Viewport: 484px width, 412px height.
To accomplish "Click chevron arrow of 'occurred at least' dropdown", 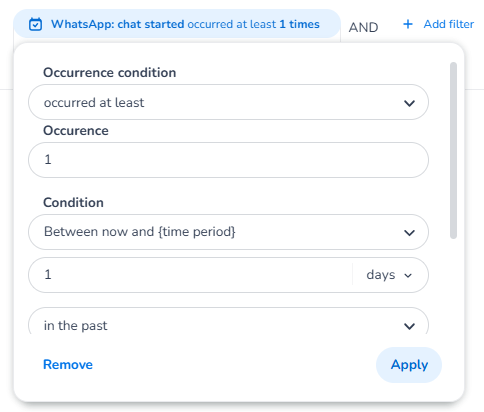I will pyautogui.click(x=409, y=103).
